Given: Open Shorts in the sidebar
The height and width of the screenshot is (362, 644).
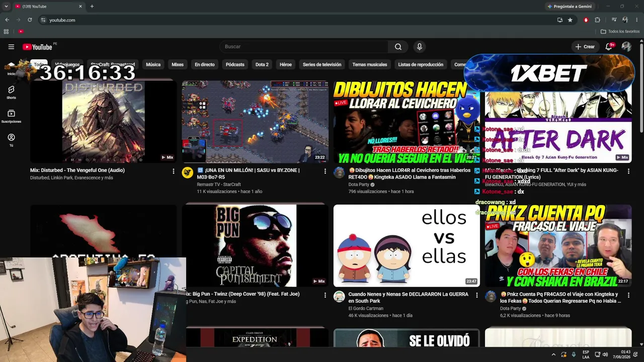Looking at the screenshot, I should pos(11,92).
